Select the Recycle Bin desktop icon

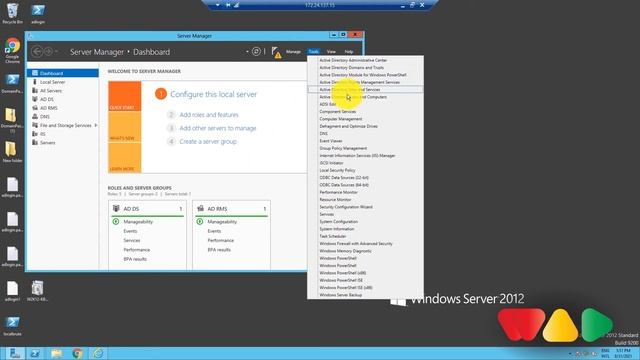[x=12, y=13]
